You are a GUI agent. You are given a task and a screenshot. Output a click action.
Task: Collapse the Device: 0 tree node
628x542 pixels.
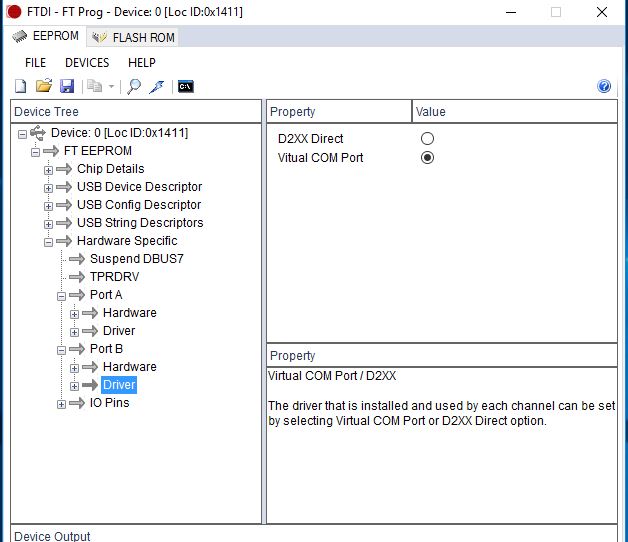22,134
